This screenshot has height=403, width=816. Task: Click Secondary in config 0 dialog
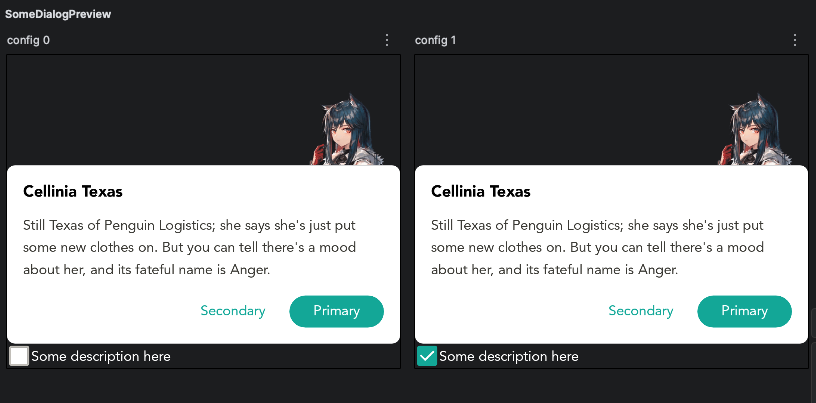point(233,311)
